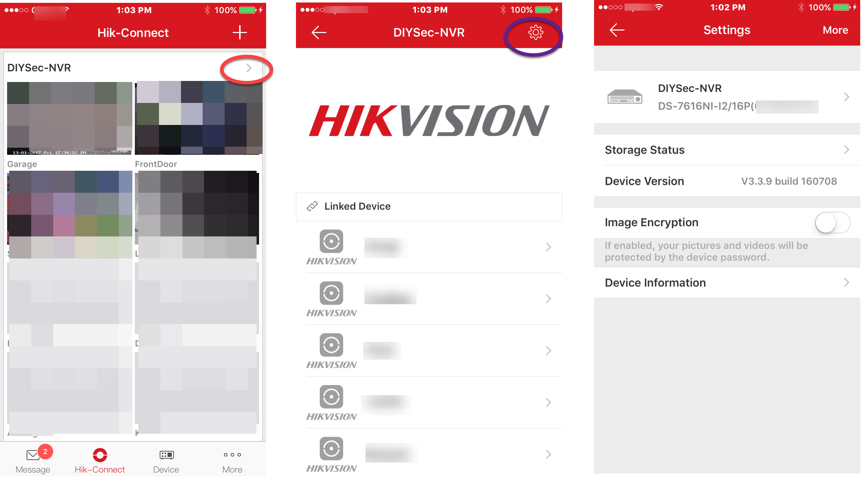This screenshot has height=497, width=868.
Task: Tap the fifth Hikvision camera icon
Action: coord(331,449)
